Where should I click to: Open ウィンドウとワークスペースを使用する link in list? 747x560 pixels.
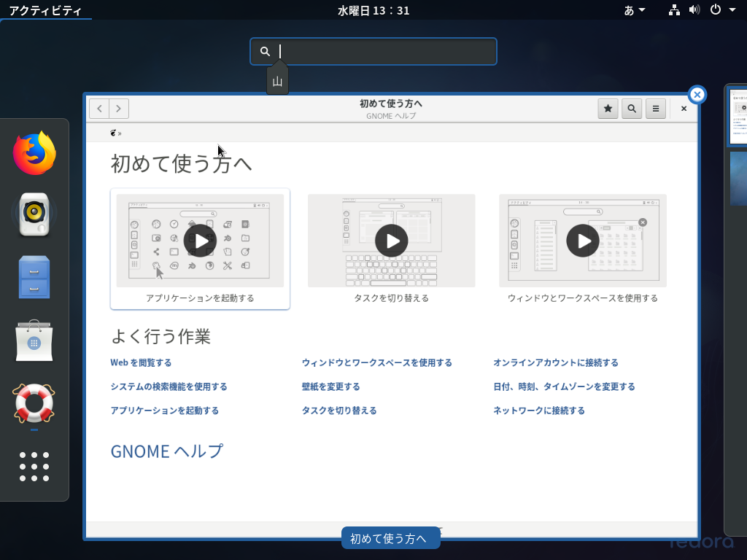click(377, 363)
